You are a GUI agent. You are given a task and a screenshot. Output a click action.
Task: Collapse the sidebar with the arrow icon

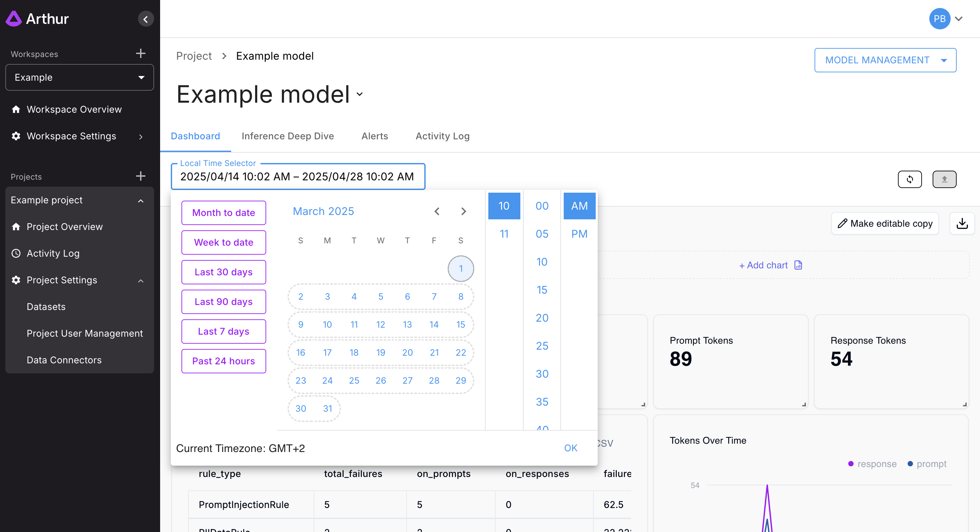tap(146, 19)
